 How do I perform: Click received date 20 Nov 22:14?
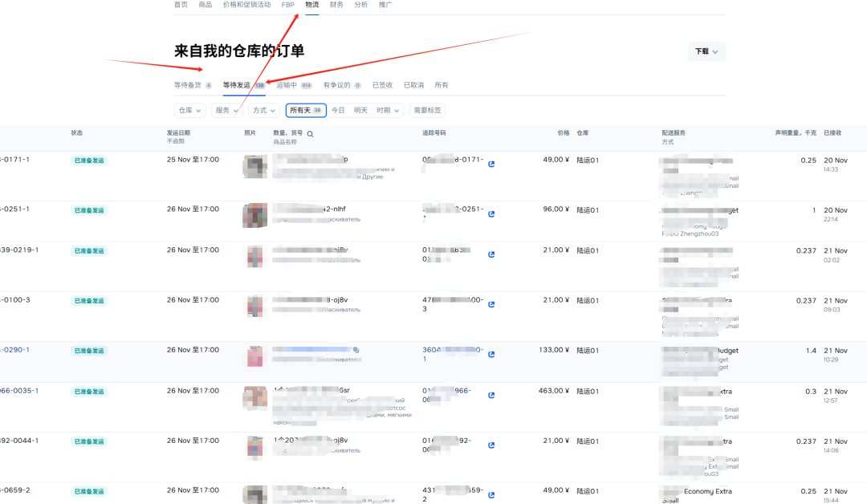click(836, 214)
